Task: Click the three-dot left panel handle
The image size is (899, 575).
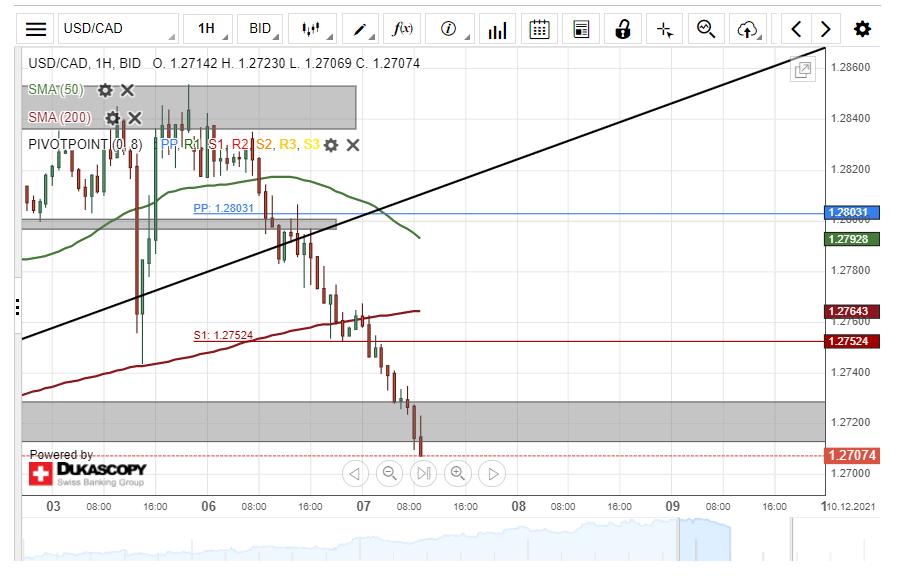Action: click(18, 307)
